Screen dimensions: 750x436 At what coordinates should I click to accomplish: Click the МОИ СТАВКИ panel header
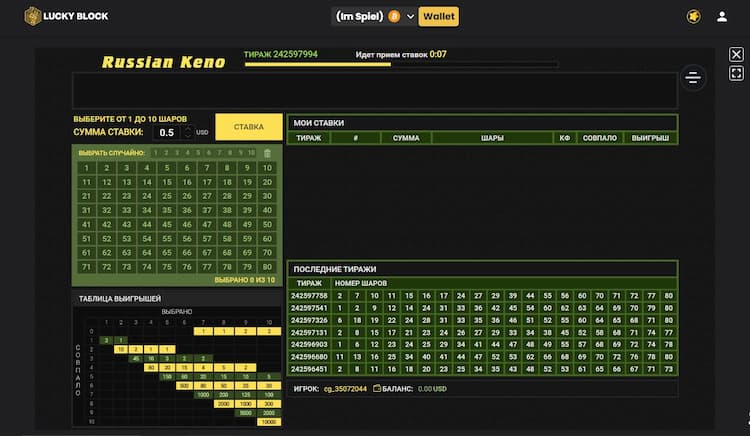[483, 123]
